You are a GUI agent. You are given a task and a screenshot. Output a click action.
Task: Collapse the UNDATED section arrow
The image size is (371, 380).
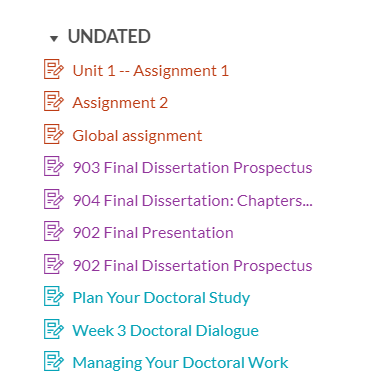coord(54,39)
